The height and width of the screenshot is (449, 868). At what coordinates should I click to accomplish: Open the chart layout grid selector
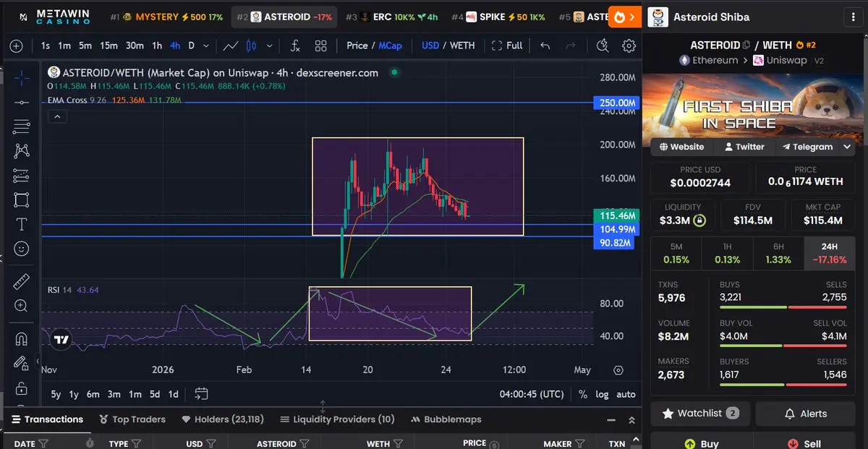321,46
